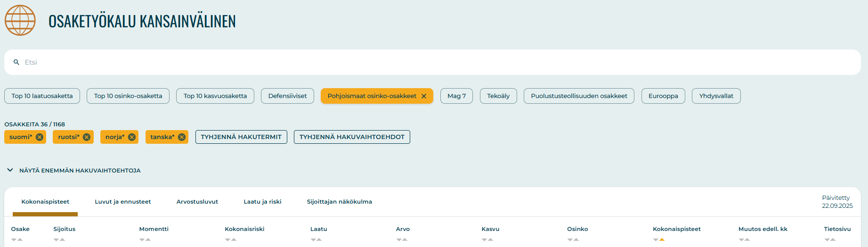Remove the ruotsi* search term

coord(87,137)
